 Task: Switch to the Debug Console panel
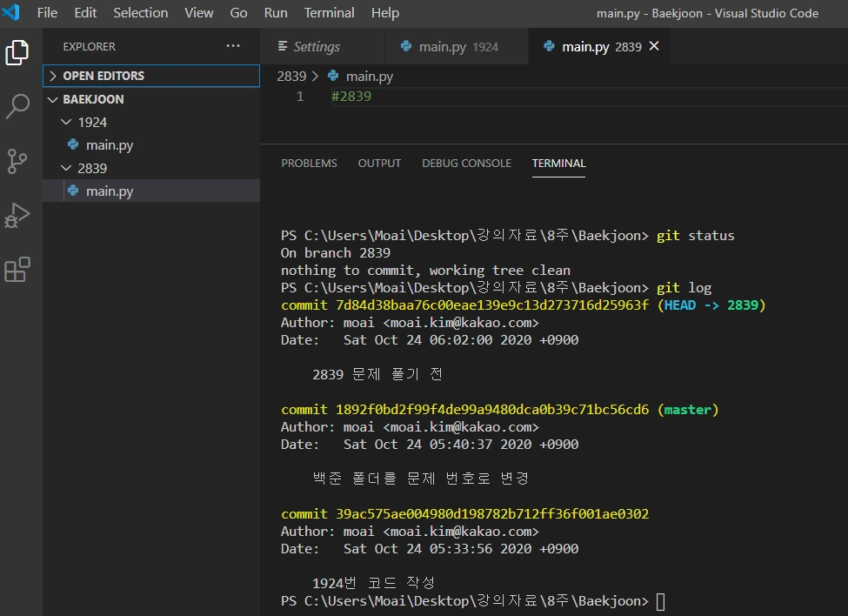point(466,164)
